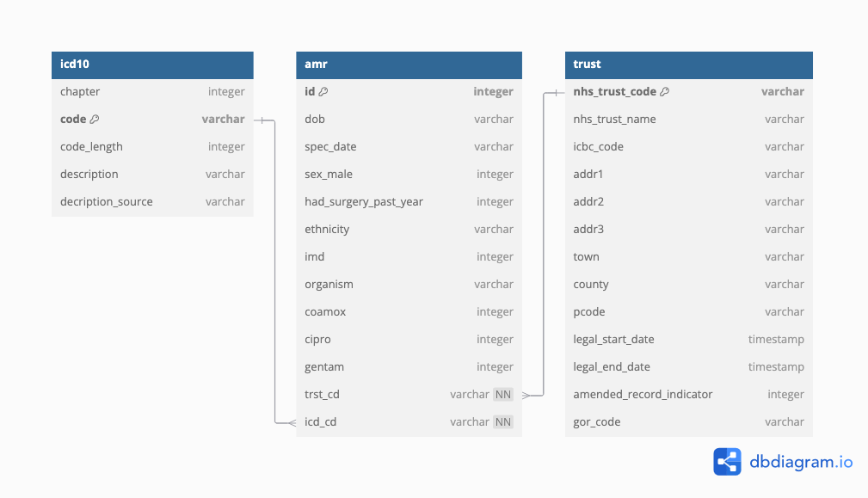
Task: Select the icd10 table header
Action: 152,65
